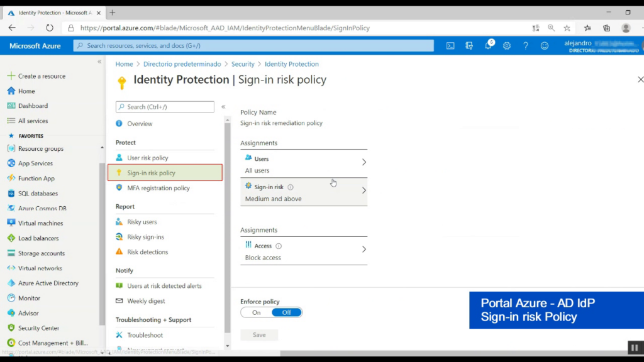
Task: Pause the video with the pause button
Action: tap(635, 348)
